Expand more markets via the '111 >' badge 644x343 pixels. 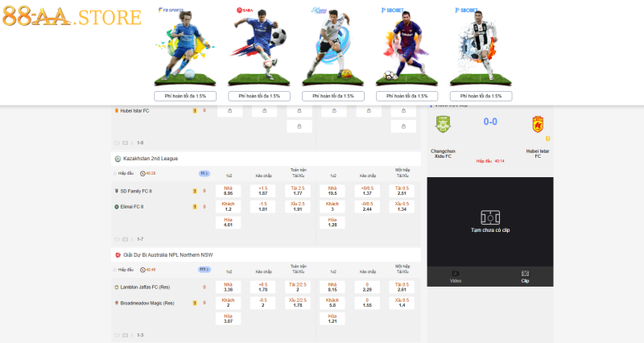tap(204, 270)
